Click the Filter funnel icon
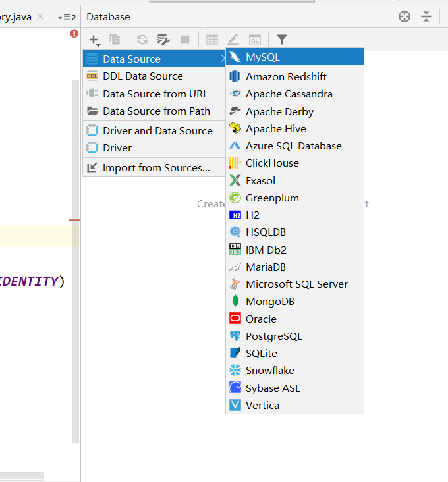Viewport: 448px width, 482px height. [x=282, y=40]
